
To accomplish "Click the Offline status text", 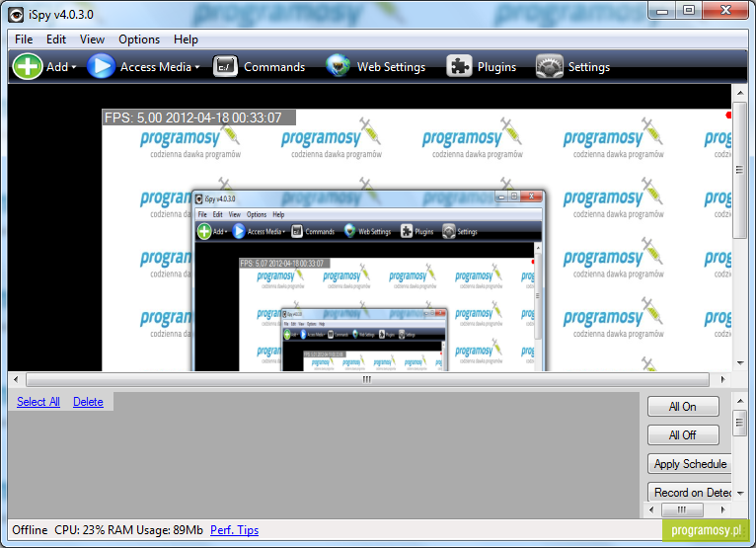I will pyautogui.click(x=30, y=530).
